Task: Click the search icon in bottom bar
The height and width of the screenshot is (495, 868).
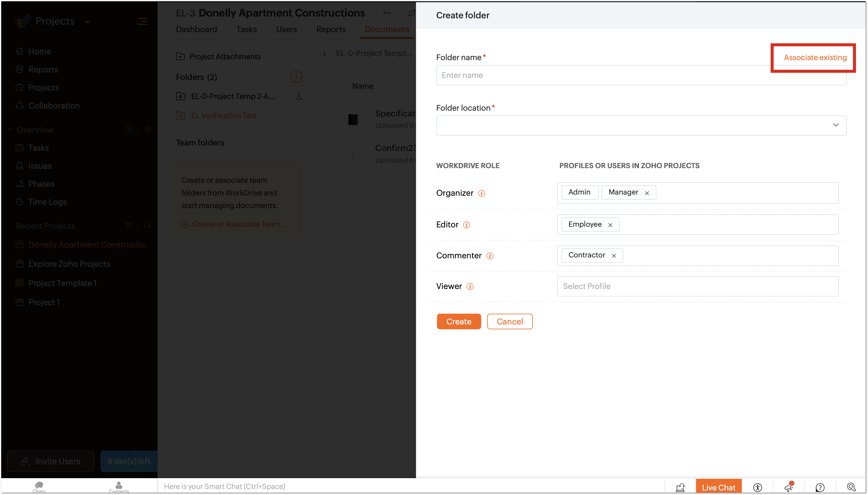Action: tap(851, 487)
